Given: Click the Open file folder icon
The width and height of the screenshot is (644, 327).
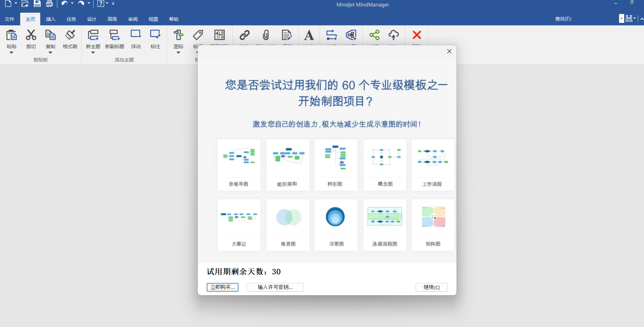Looking at the screenshot, I should click(25, 4).
